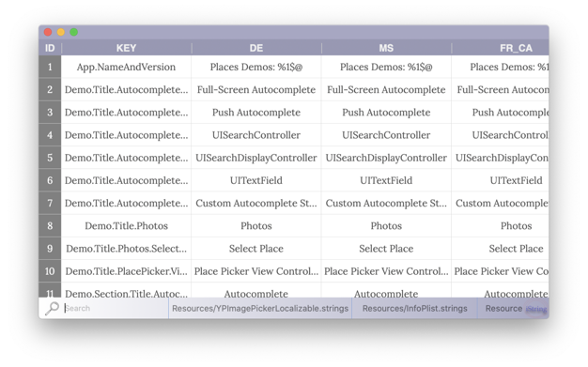Switch to the YPImagePickerLocalizable.strings tab
The width and height of the screenshot is (588, 367).
tap(260, 309)
